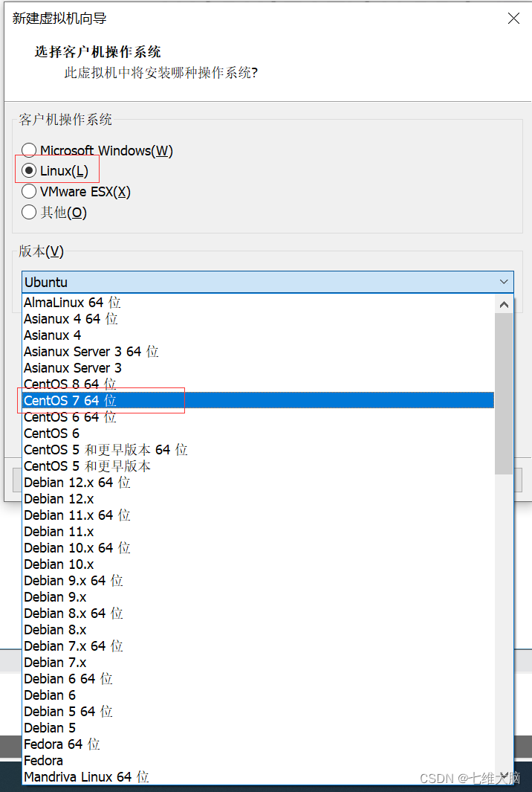Select the Linux radio option
The width and height of the screenshot is (532, 792).
click(29, 171)
